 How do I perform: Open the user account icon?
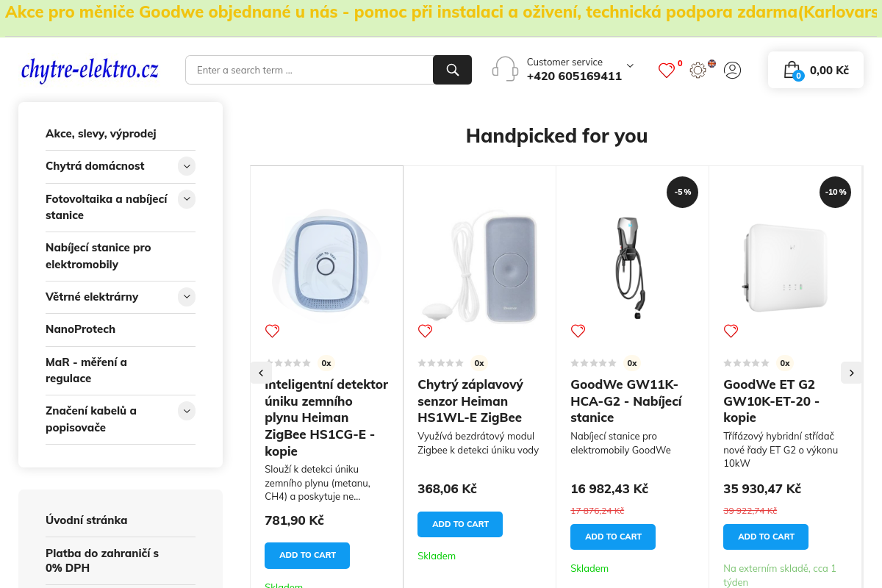pos(732,70)
